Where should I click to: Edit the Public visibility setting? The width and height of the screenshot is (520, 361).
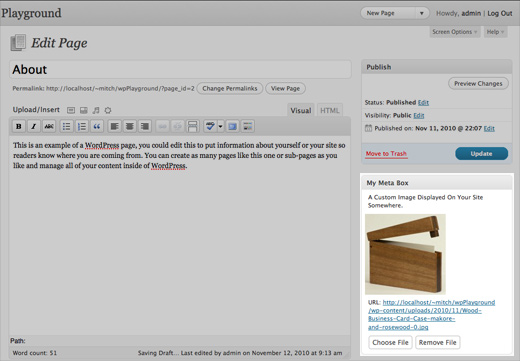coord(419,115)
